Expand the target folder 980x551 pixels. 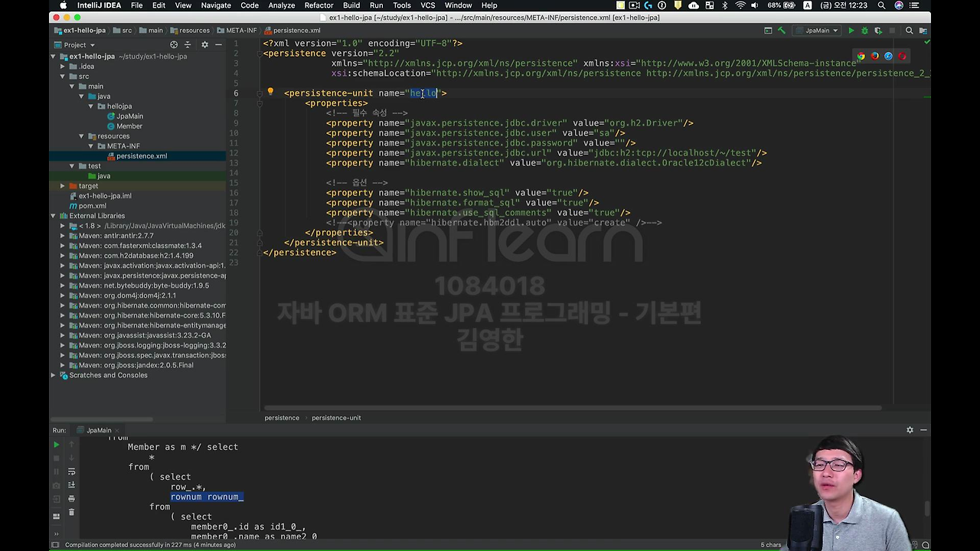tap(63, 186)
